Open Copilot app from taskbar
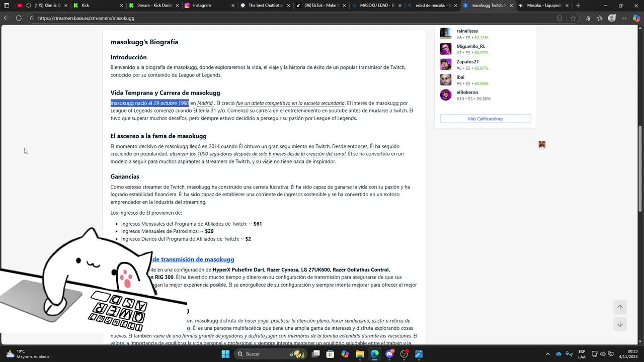This screenshot has height=362, width=644. (345, 354)
